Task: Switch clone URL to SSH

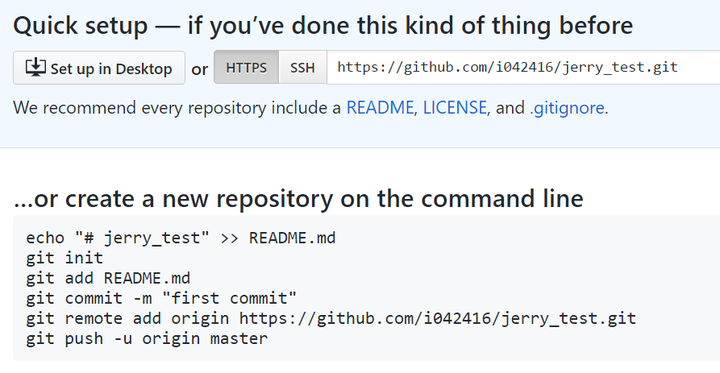Action: point(303,68)
